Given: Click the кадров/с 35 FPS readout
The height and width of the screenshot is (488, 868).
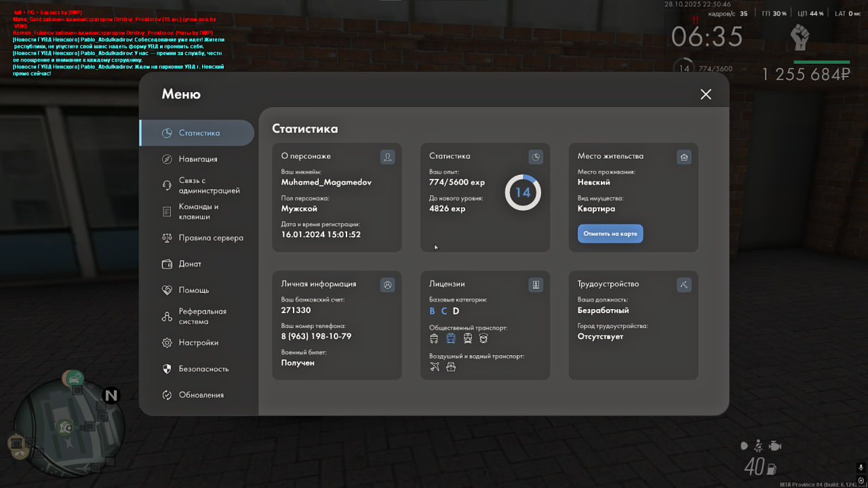Looking at the screenshot, I should [728, 14].
